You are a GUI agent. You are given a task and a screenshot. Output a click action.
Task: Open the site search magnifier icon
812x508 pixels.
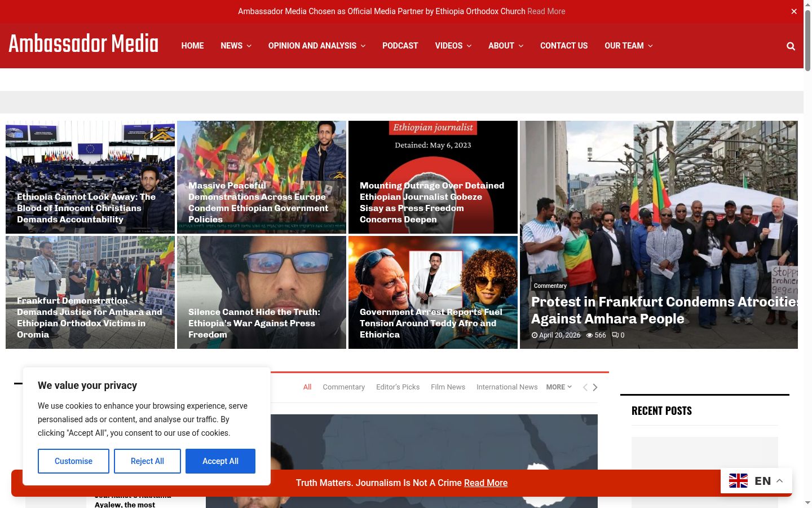(x=791, y=46)
